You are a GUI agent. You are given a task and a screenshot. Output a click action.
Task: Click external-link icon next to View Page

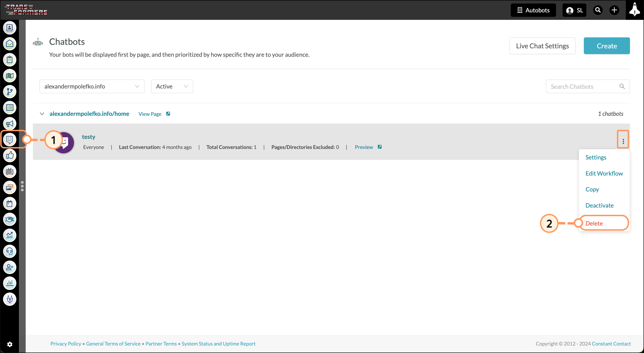(168, 114)
